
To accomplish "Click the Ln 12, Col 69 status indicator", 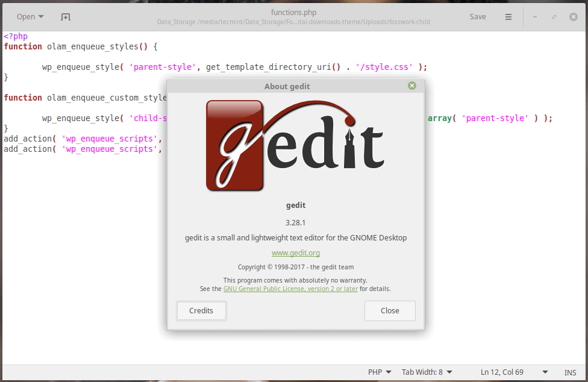I will [x=502, y=372].
